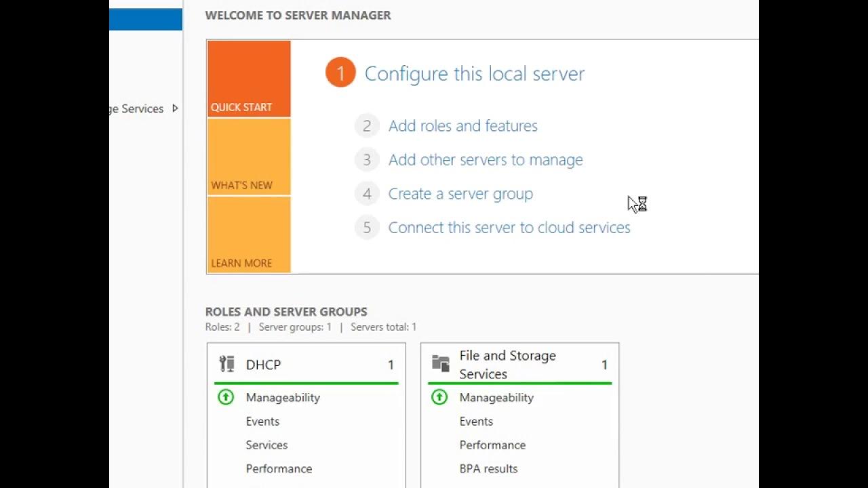Click the green DHCP Manageability status icon
Image resolution: width=868 pixels, height=488 pixels.
coord(225,397)
